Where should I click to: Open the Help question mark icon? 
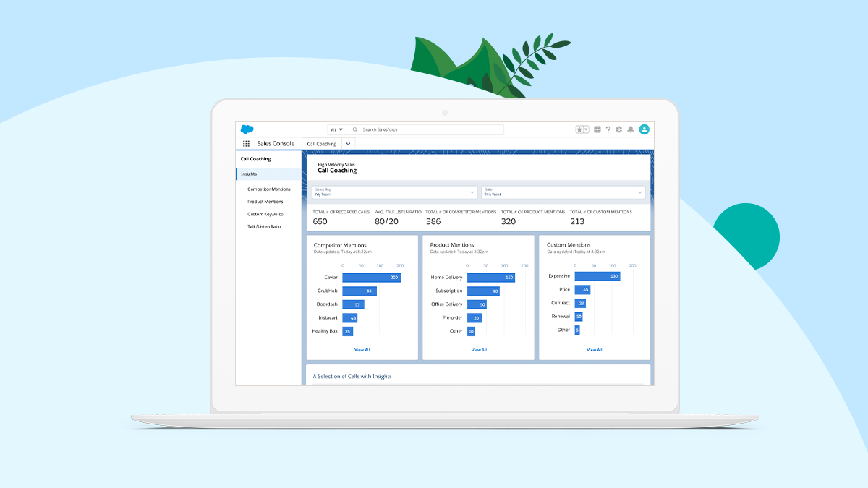click(608, 129)
